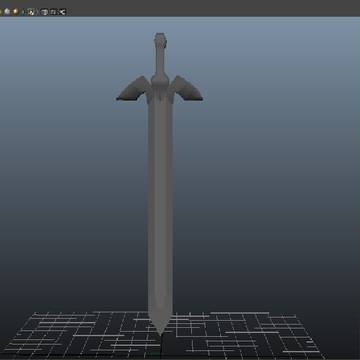Image resolution: width=360 pixels, height=360 pixels.
Task: Select the sword handle grip
Action: tap(160, 62)
